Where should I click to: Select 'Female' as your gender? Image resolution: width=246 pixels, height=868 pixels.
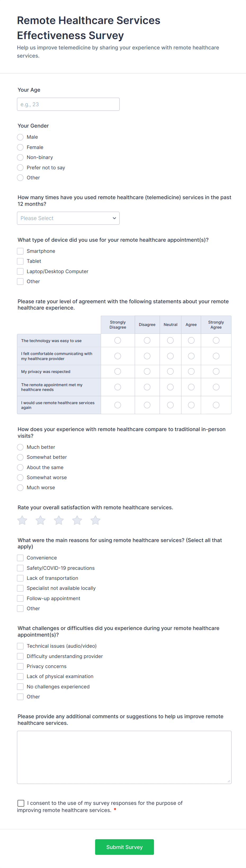[x=20, y=147]
